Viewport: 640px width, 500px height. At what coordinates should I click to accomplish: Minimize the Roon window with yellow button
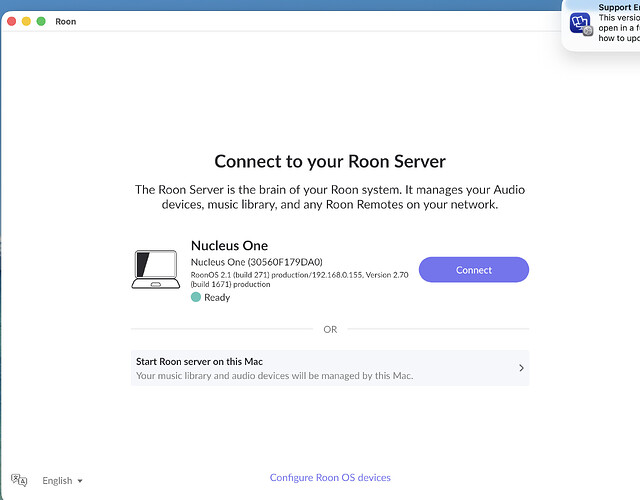pos(26,21)
